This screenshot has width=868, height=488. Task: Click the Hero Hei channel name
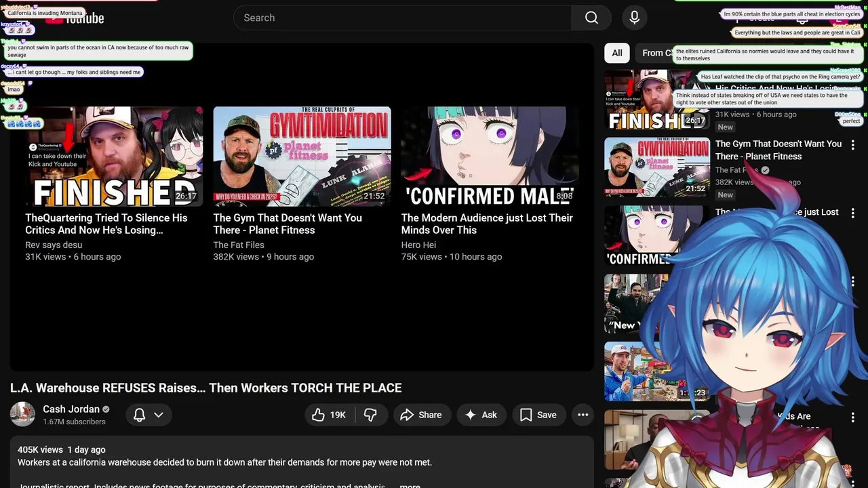(418, 245)
